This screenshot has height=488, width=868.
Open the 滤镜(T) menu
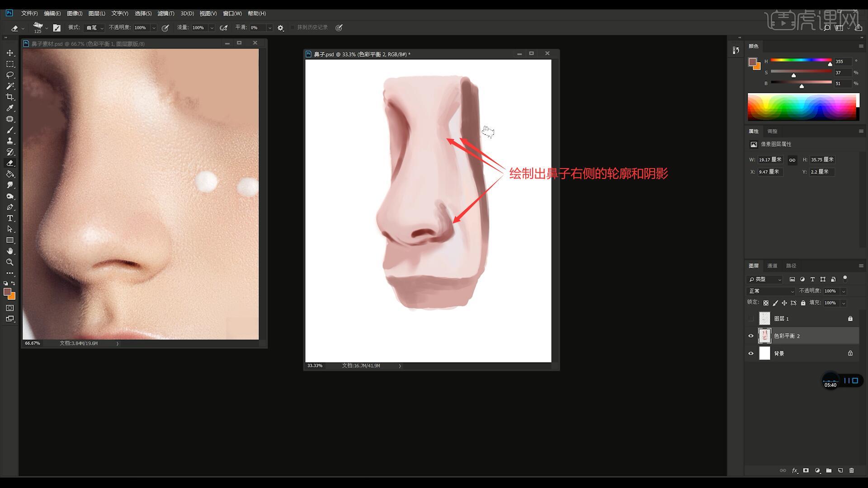[x=165, y=14]
